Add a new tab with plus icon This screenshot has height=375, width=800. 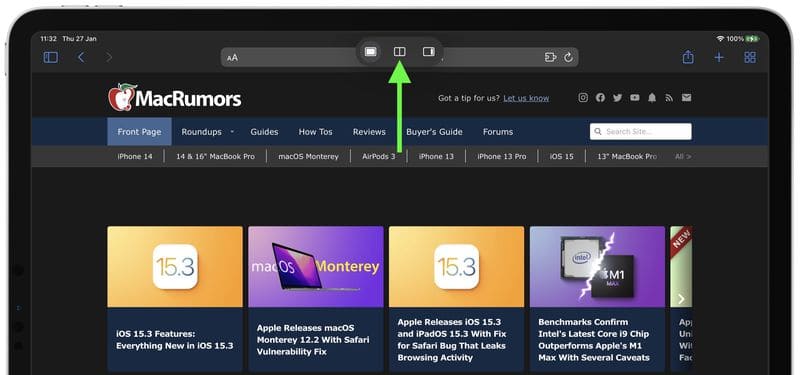719,57
